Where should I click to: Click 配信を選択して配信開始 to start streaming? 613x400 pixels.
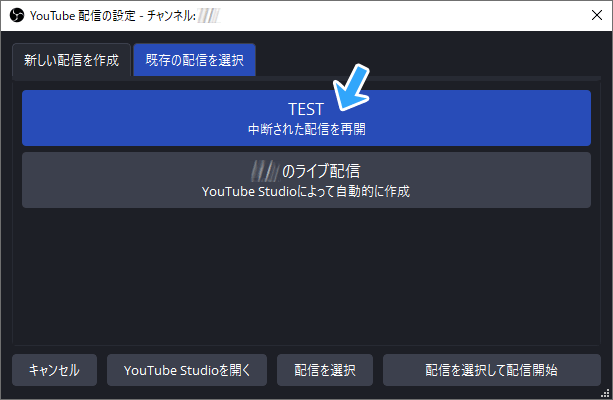pyautogui.click(x=491, y=370)
